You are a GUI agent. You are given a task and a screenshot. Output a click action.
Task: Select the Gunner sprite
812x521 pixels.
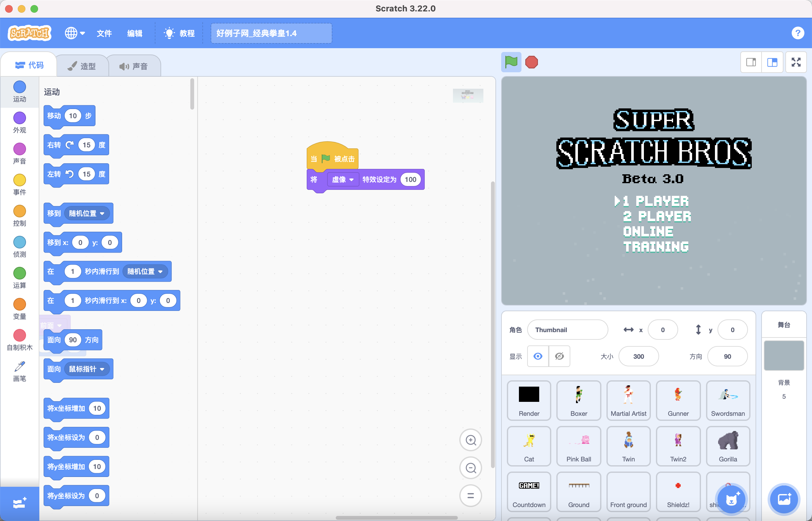tap(678, 401)
